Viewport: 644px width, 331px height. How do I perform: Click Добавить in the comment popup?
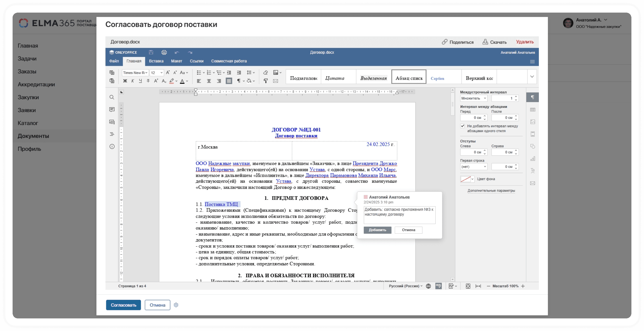[377, 230]
